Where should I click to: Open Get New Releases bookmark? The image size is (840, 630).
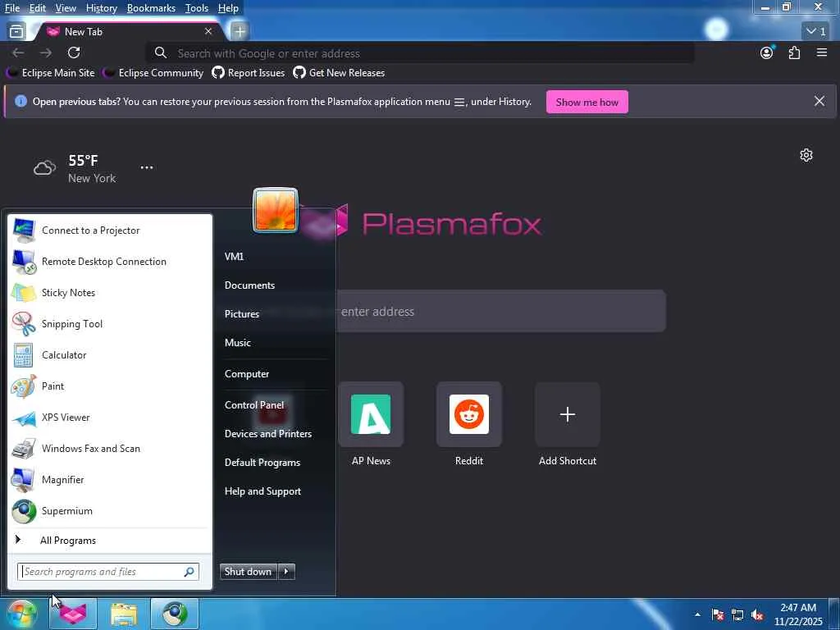click(x=339, y=73)
